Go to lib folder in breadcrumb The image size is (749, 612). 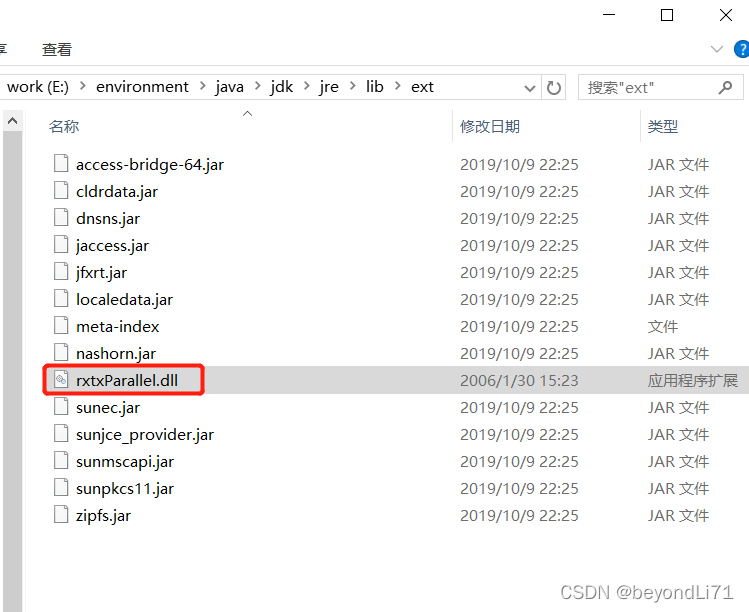click(374, 87)
